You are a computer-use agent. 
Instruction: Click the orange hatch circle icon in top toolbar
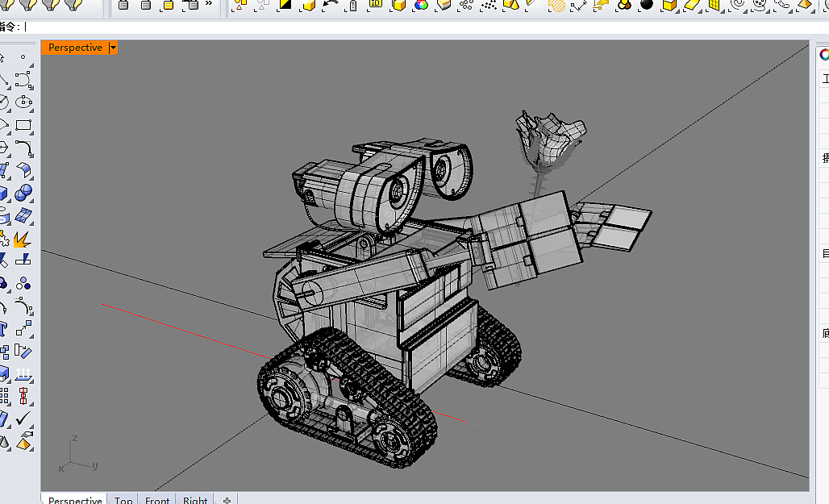point(556,6)
